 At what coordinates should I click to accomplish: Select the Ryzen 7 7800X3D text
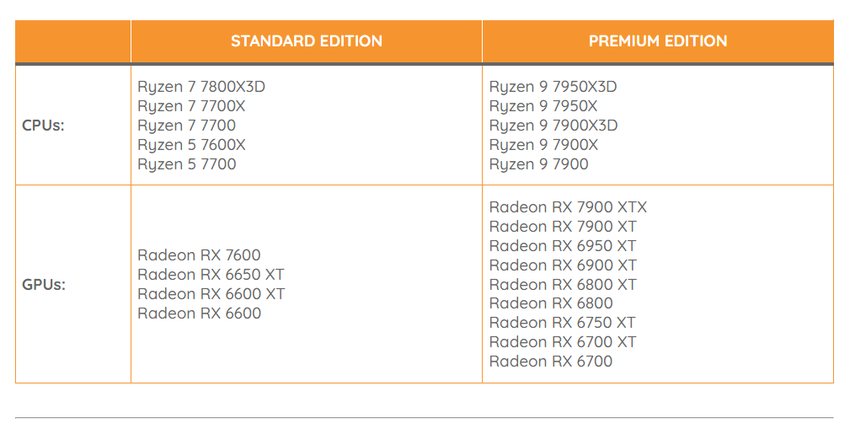(x=201, y=87)
